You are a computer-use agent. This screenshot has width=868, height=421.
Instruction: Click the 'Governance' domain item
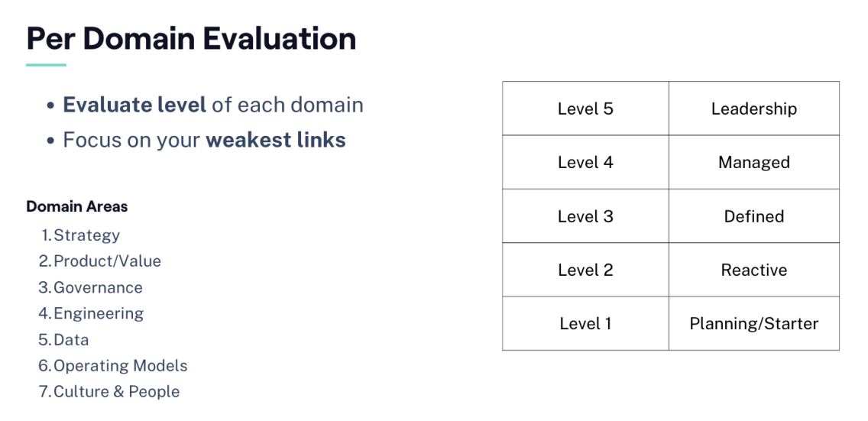point(98,287)
